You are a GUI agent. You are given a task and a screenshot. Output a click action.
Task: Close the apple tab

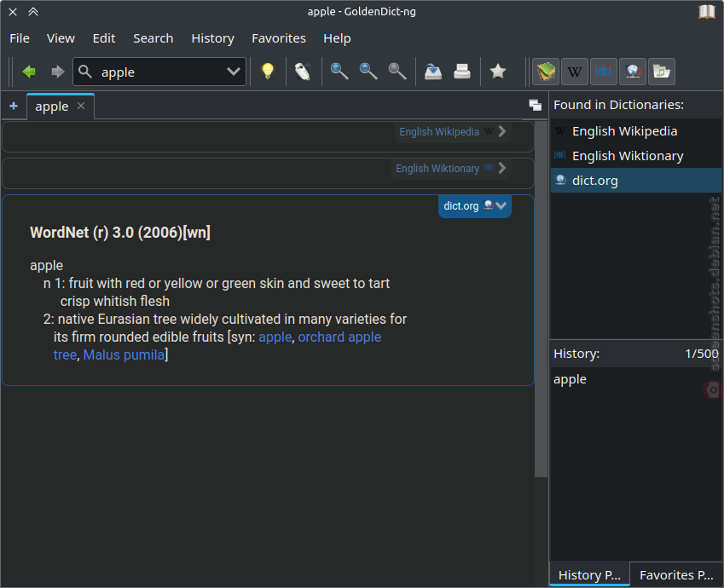tap(81, 107)
